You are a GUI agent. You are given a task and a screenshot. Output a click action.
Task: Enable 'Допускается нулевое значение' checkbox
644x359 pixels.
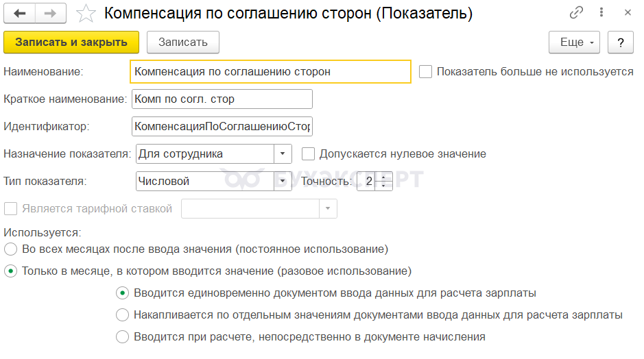[308, 153]
